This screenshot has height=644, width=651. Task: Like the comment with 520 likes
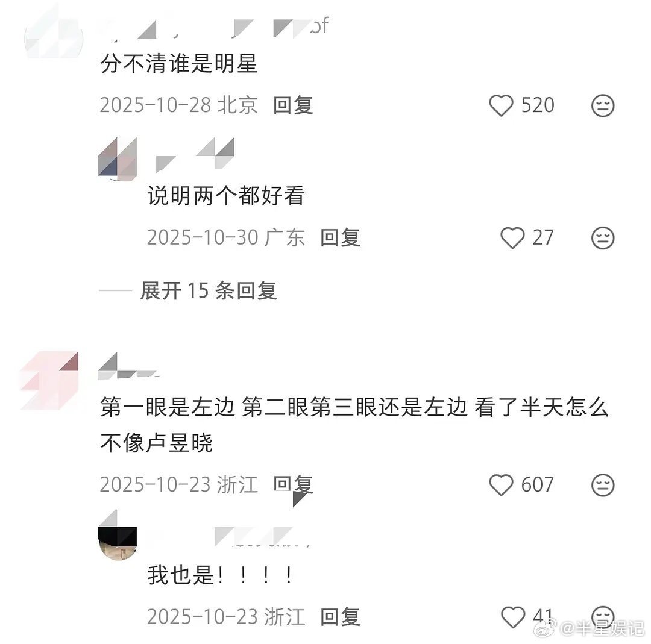click(x=501, y=105)
